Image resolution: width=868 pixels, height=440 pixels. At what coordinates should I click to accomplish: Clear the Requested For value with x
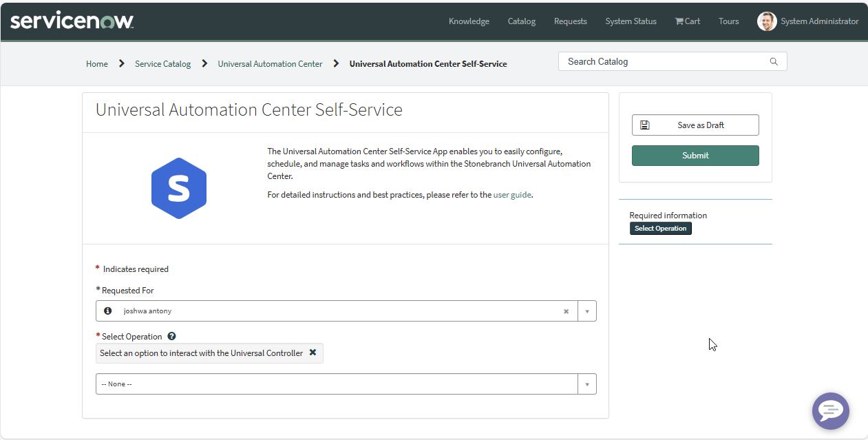pos(567,311)
